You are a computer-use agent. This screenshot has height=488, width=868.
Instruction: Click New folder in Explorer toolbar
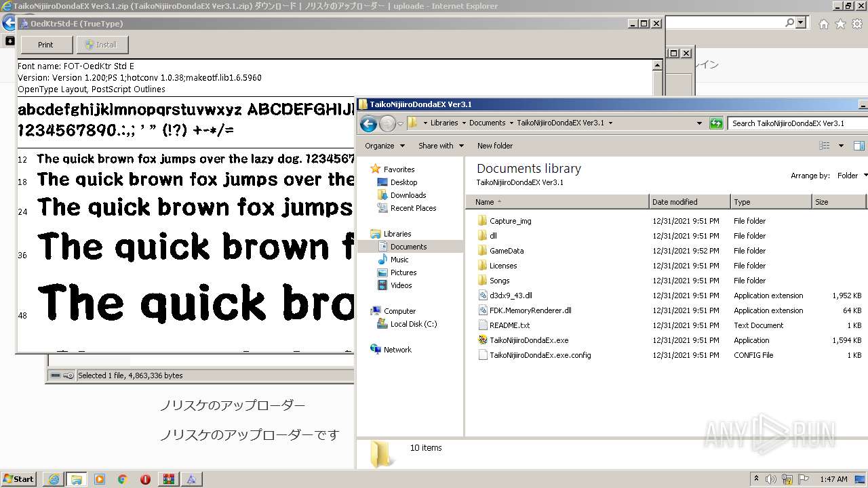495,146
